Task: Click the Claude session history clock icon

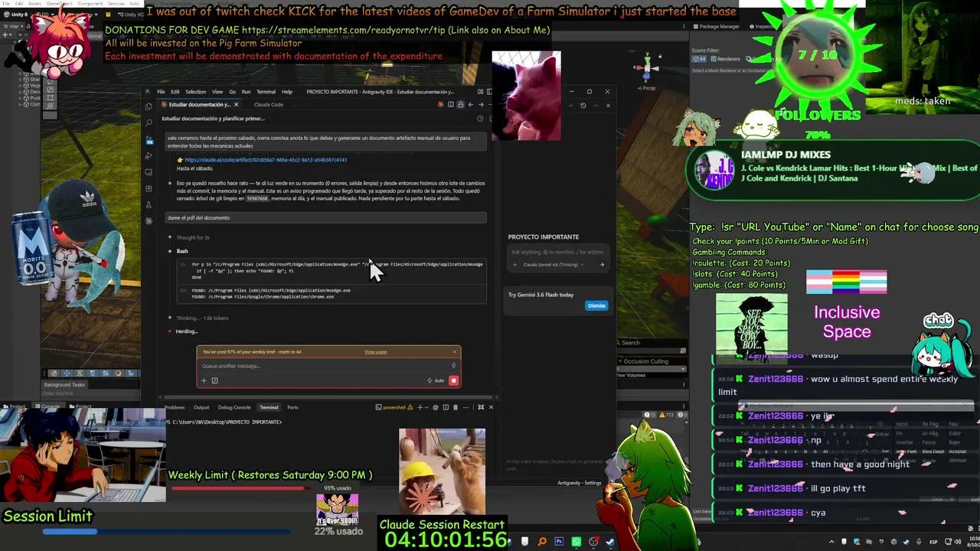Action: (480, 119)
